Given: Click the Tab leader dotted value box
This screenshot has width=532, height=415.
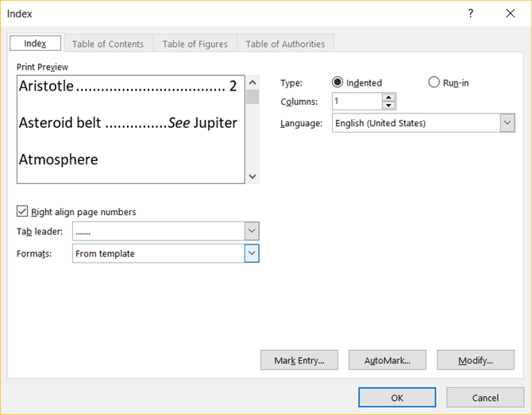Looking at the screenshot, I should point(159,231).
